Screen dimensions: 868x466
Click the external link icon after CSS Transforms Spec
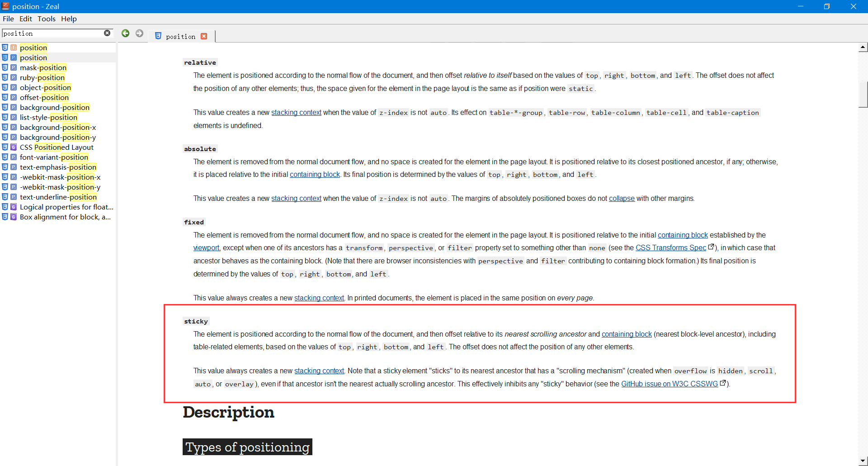711,247
